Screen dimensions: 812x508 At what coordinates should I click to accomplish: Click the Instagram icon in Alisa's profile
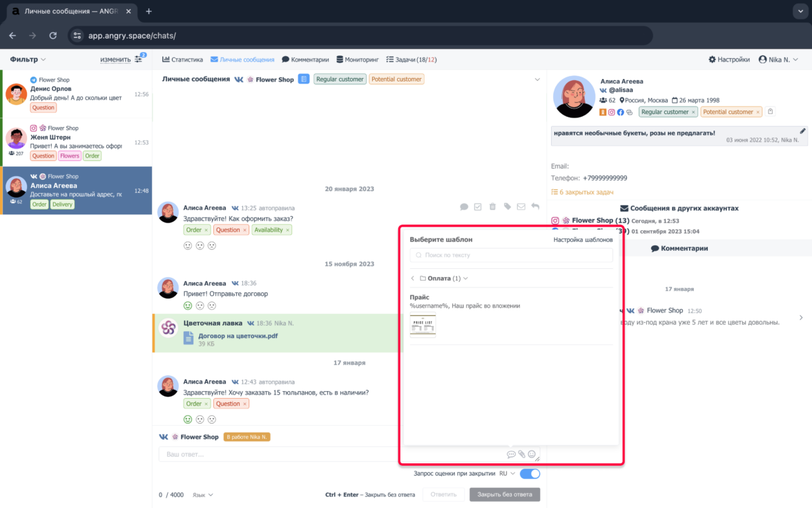click(x=612, y=112)
